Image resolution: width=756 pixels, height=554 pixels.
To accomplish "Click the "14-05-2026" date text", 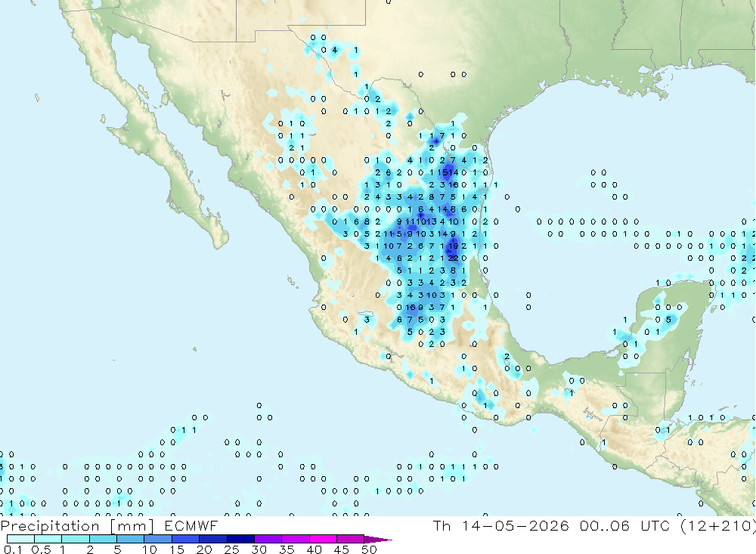I will click(x=515, y=525).
